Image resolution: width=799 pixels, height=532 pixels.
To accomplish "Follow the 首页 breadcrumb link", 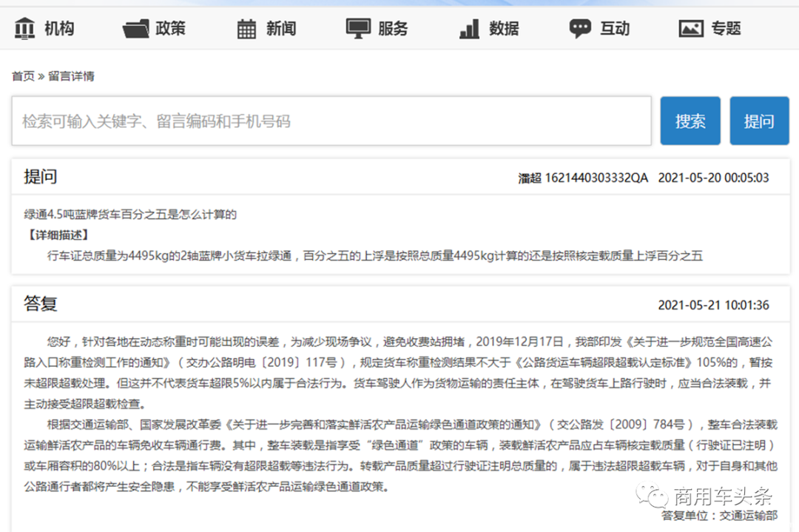I will click(x=23, y=76).
